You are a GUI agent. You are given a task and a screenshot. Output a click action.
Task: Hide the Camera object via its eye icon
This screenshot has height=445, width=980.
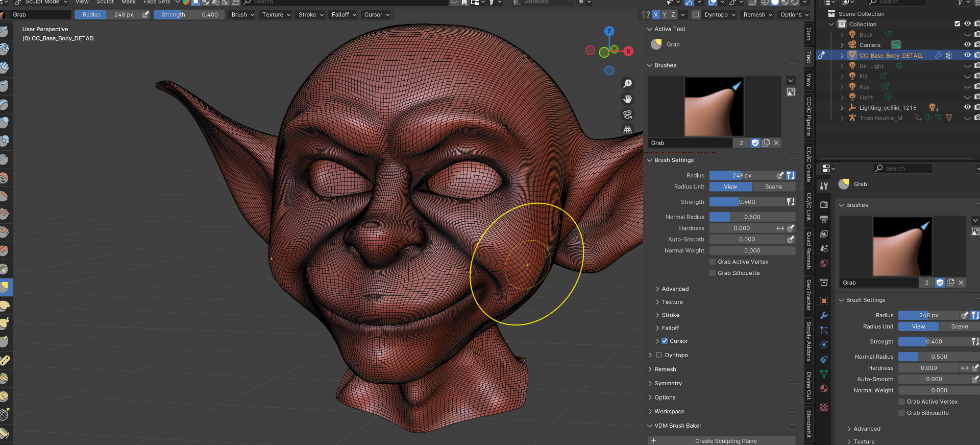click(x=967, y=45)
